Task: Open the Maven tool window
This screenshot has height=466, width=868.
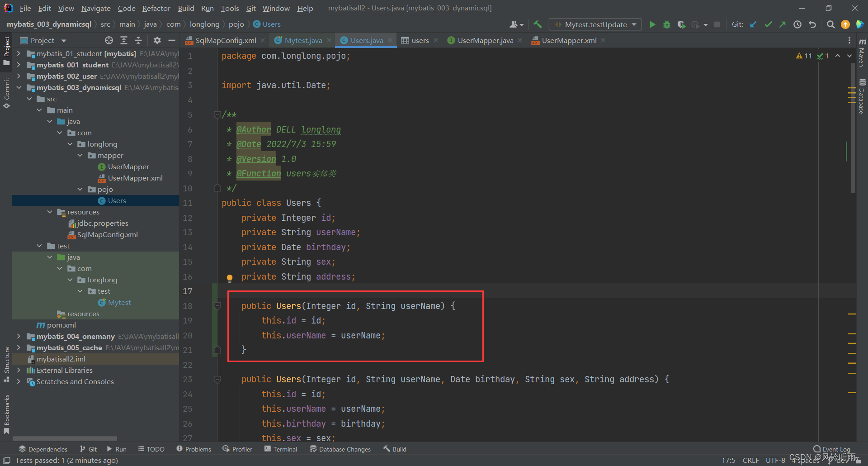Action: point(862,53)
